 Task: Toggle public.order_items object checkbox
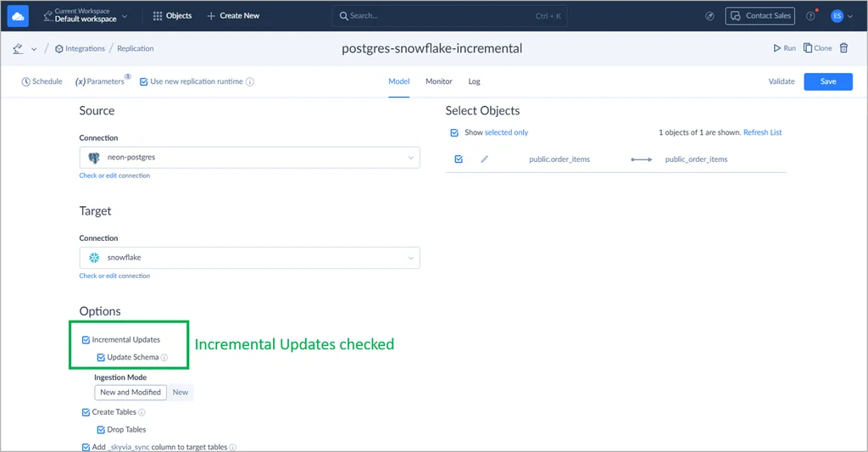[x=459, y=159]
